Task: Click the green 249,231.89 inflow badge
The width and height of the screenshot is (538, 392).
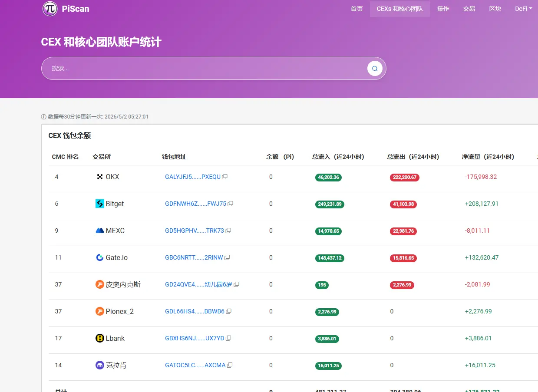Action: pyautogui.click(x=330, y=204)
